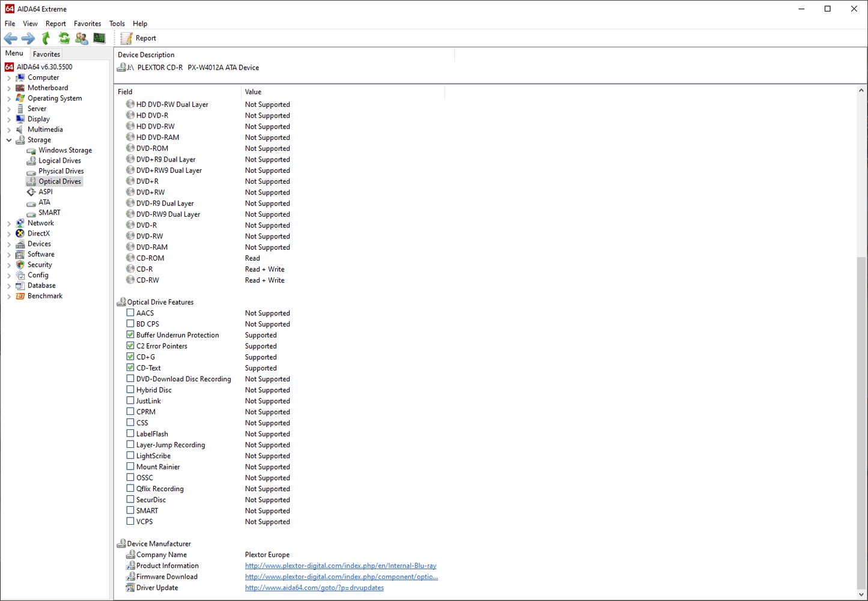The height and width of the screenshot is (601, 868).
Task: Click the Forward arrow toolbar icon
Action: coord(28,38)
